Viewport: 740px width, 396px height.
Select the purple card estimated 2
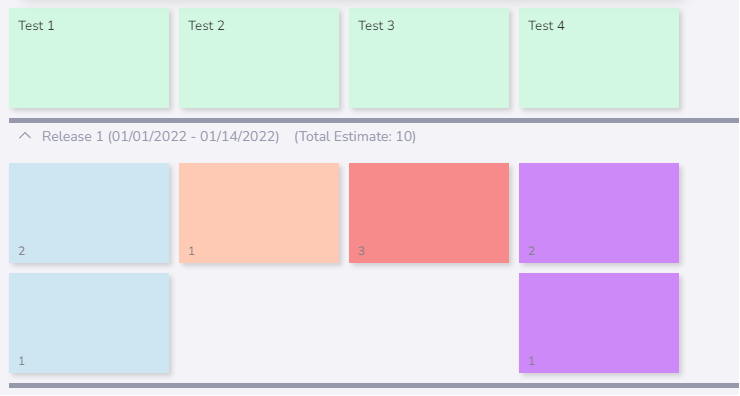click(x=599, y=213)
